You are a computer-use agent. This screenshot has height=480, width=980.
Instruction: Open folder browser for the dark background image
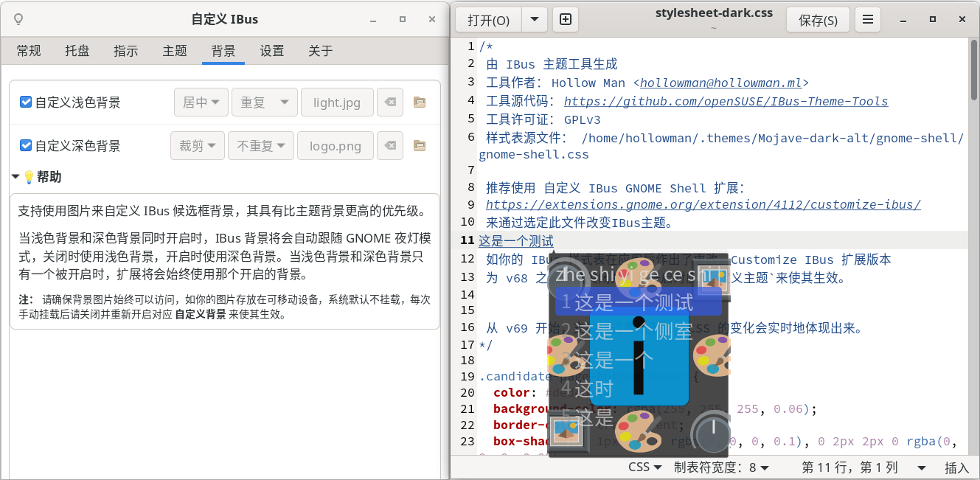point(419,145)
